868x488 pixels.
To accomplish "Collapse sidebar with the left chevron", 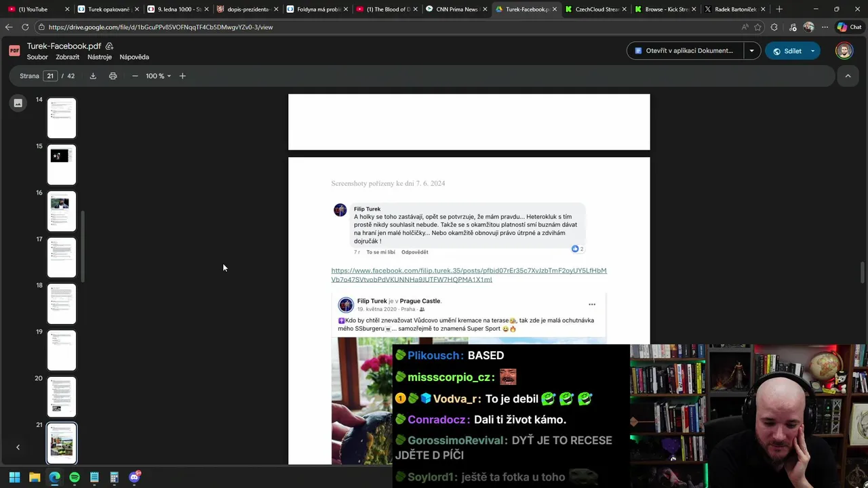I will click(18, 447).
